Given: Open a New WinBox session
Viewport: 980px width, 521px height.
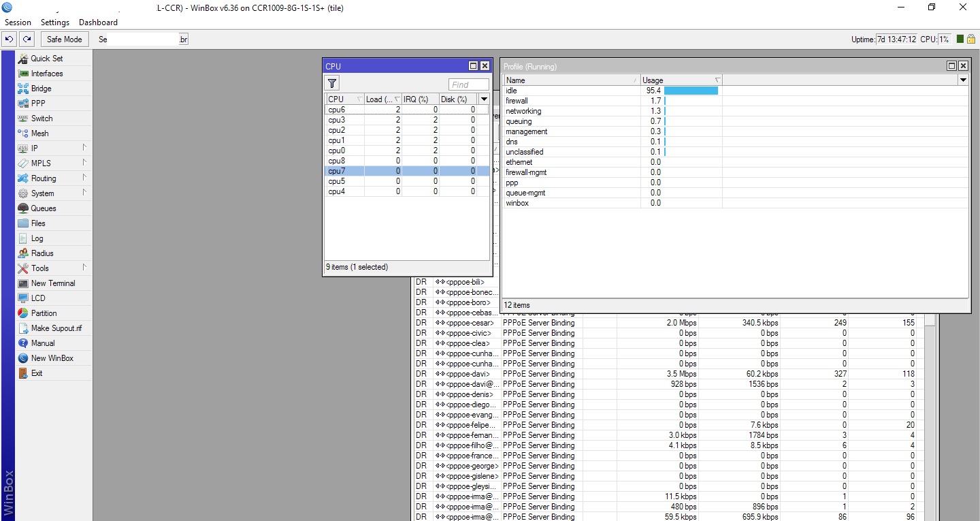Looking at the screenshot, I should (x=53, y=358).
